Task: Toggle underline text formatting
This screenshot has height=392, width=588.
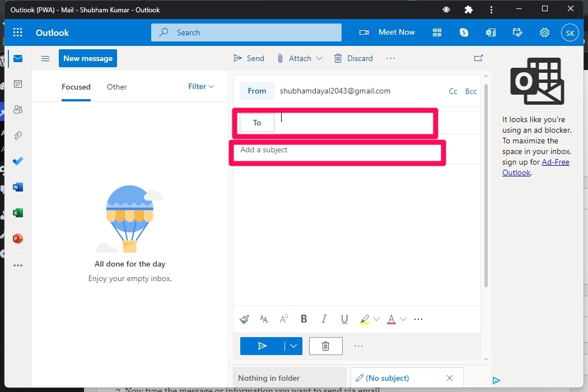Action: pyautogui.click(x=344, y=319)
